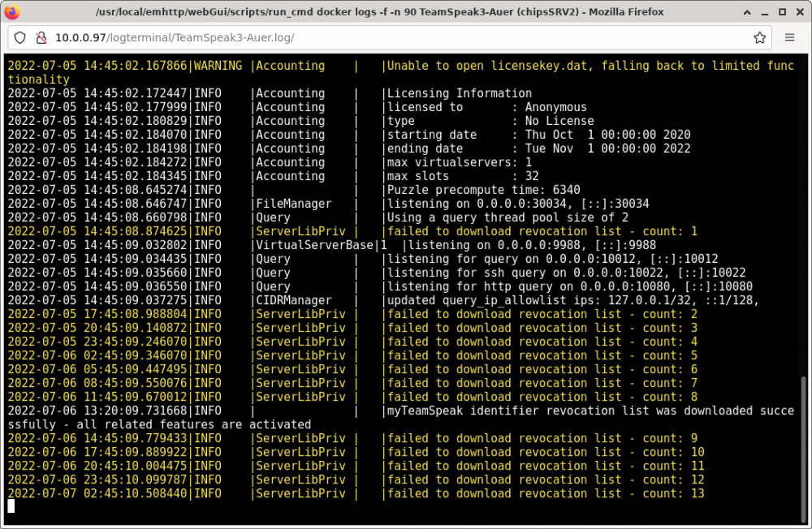Open the Firefox hamburger menu
812x529 pixels.
click(x=789, y=38)
